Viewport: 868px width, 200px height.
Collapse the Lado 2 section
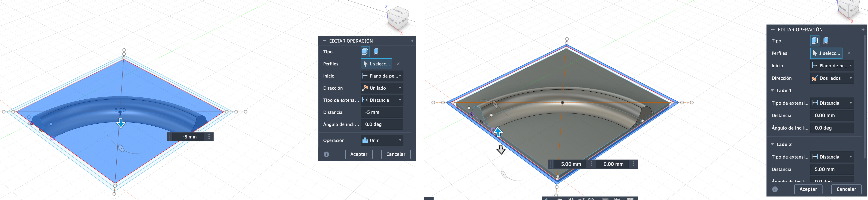coord(772,145)
